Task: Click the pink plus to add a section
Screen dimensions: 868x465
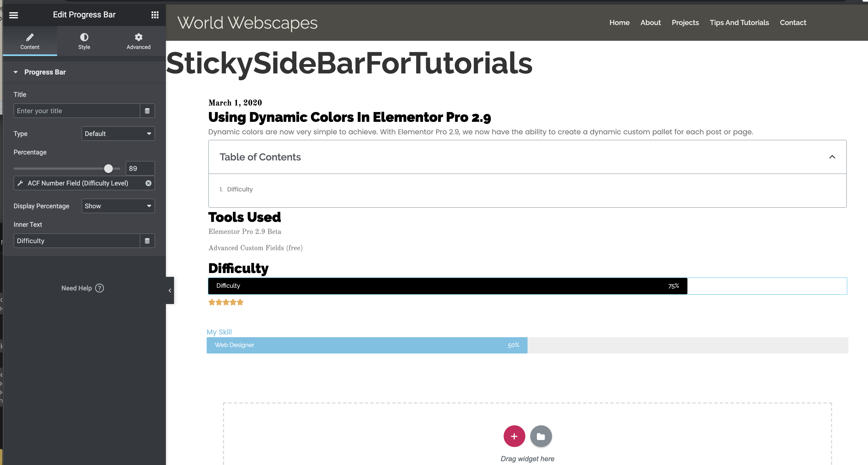Action: (514, 436)
